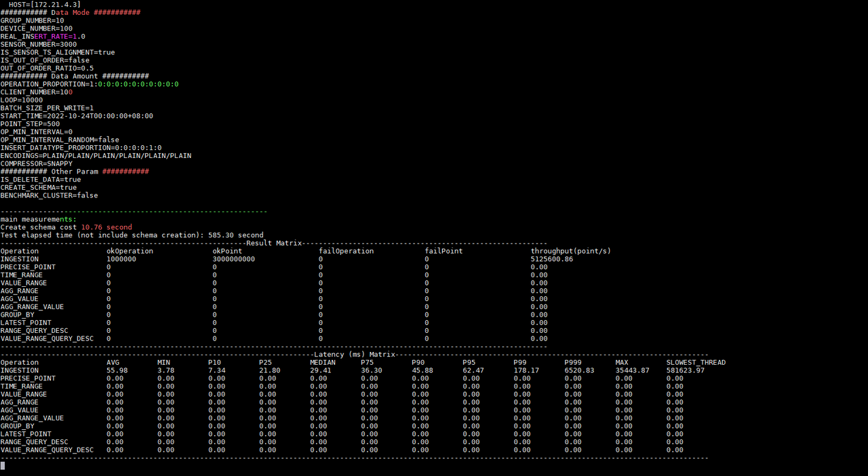Click the Result Matrix heading
Screen dimensions: 868x476
(273, 243)
